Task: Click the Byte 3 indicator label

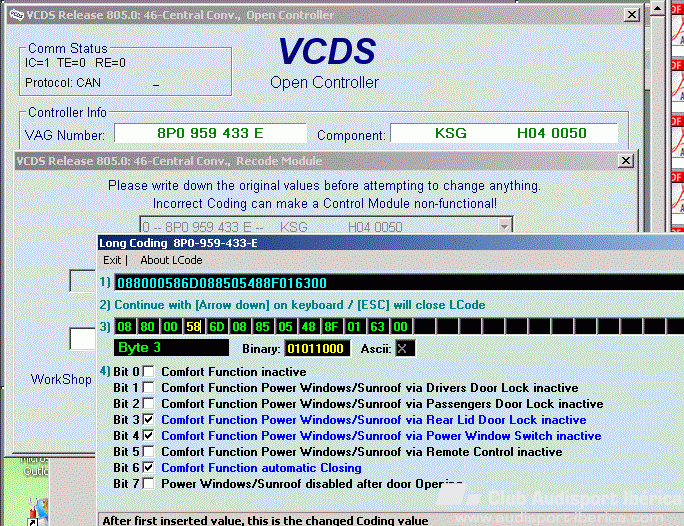Action: (x=171, y=348)
